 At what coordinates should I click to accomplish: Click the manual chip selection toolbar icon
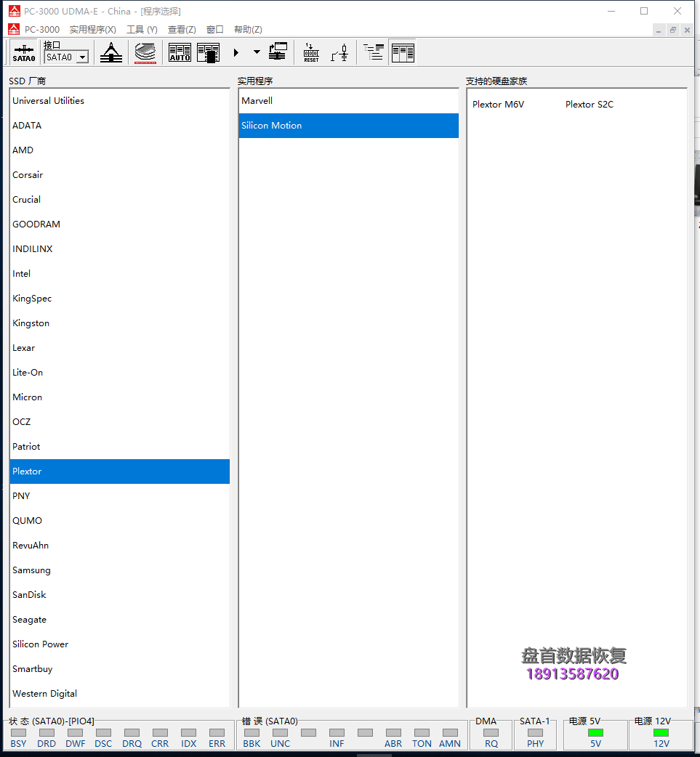(x=208, y=52)
